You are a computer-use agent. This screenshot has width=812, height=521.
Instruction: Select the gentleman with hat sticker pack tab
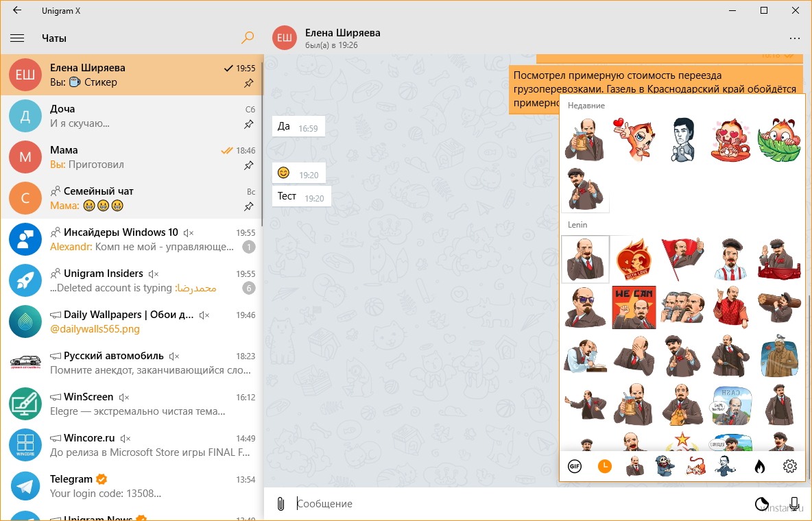(x=726, y=466)
